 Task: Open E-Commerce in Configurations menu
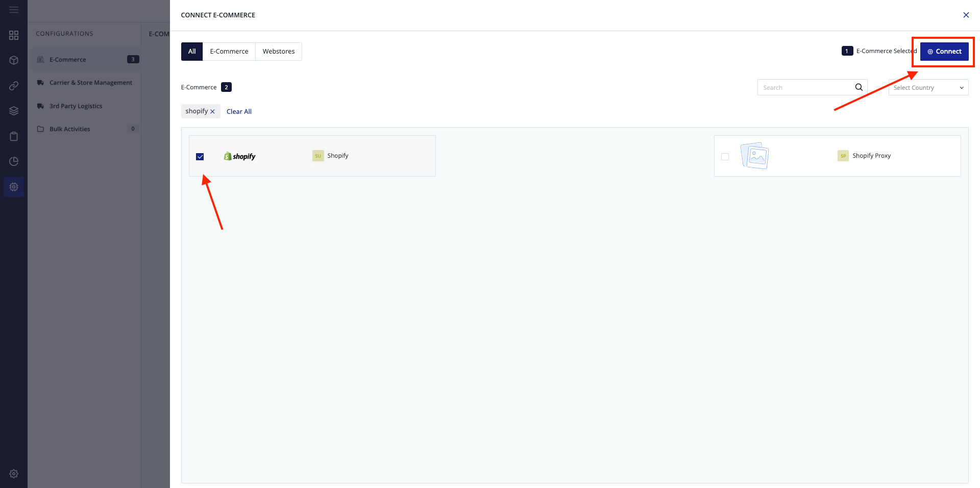(85, 60)
